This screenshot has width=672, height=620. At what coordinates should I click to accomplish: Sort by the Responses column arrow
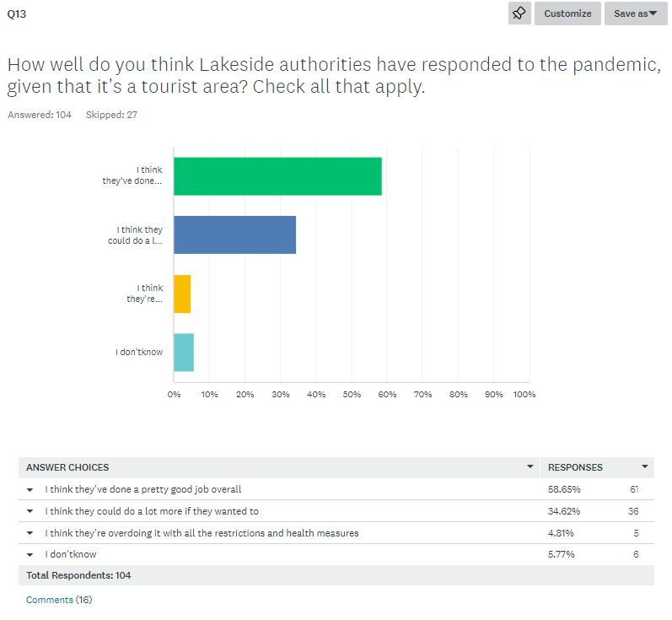coord(645,466)
